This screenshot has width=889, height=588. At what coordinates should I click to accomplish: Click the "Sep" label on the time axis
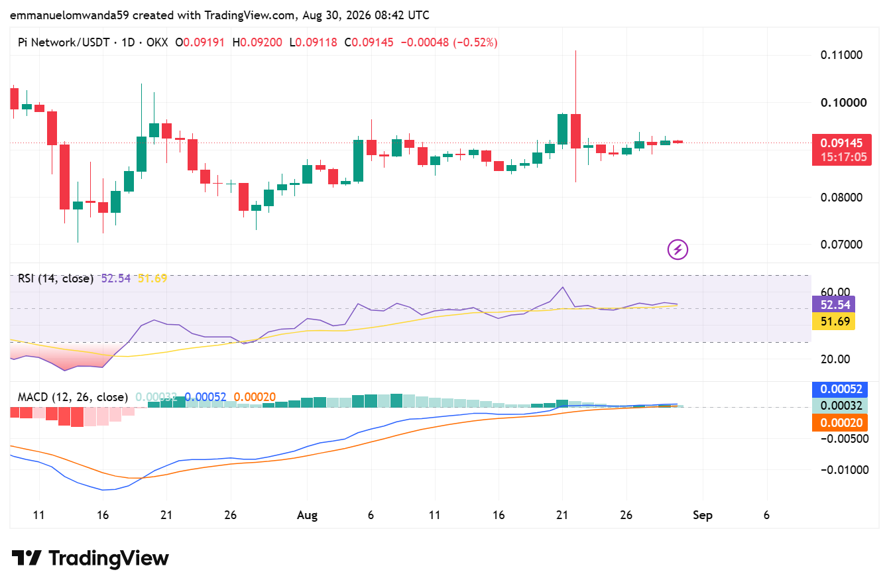pos(703,516)
